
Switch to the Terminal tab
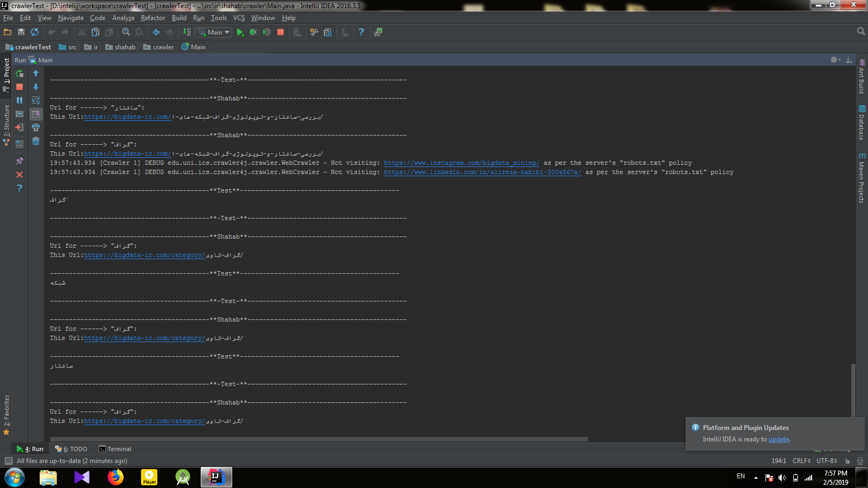(x=115, y=449)
